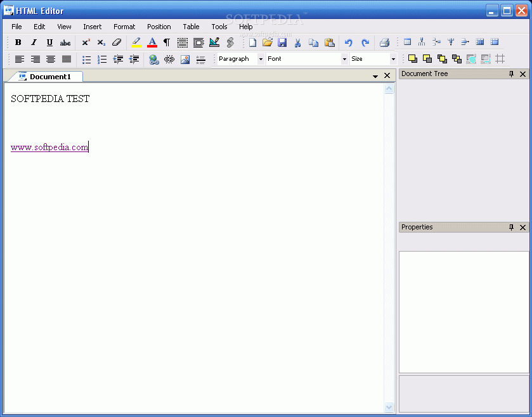Screen dimensions: 532x417
Task: Toggle underline formatting
Action: coord(49,42)
